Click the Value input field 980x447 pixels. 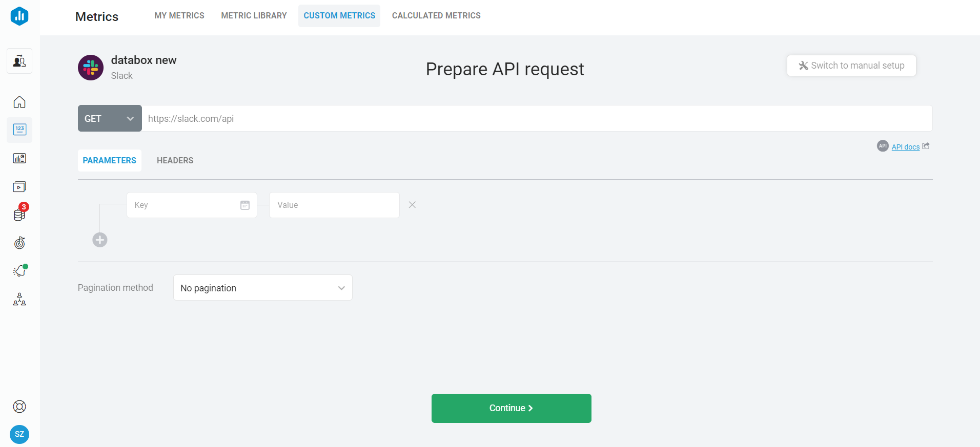(x=334, y=205)
